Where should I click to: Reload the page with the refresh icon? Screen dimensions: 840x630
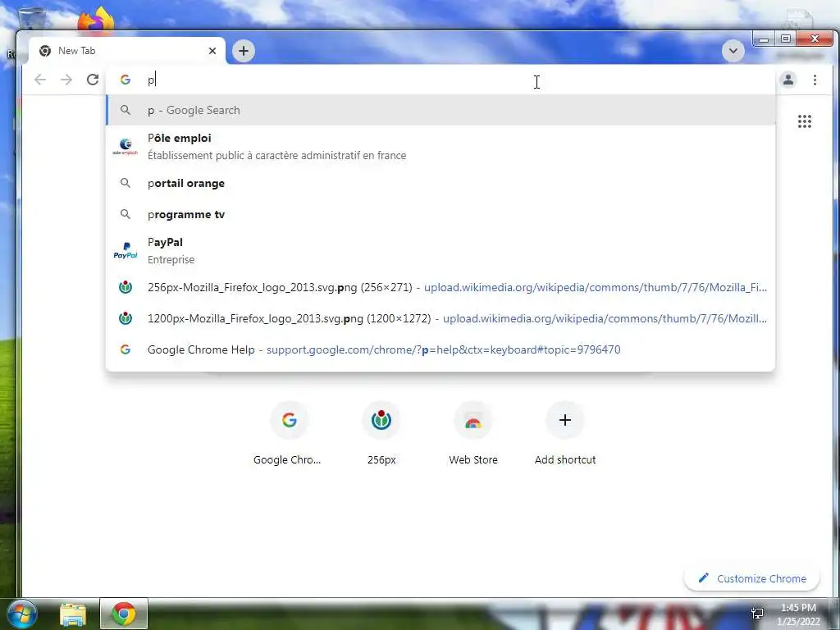point(93,80)
